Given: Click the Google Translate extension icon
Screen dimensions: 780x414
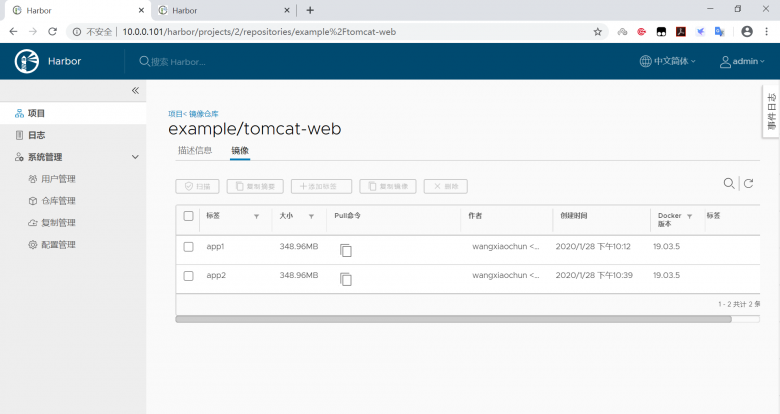Looking at the screenshot, I should [719, 32].
